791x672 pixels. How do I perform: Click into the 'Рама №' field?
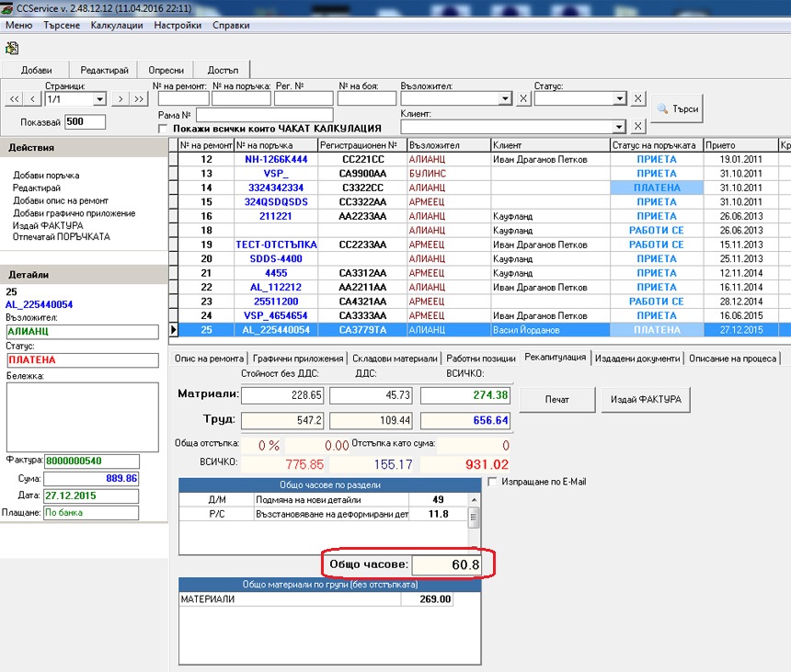click(x=265, y=115)
